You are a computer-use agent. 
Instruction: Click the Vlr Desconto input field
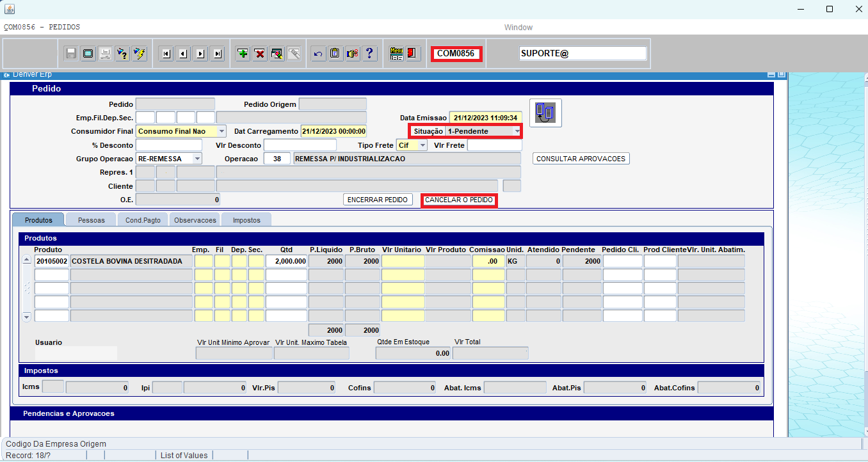click(x=300, y=145)
